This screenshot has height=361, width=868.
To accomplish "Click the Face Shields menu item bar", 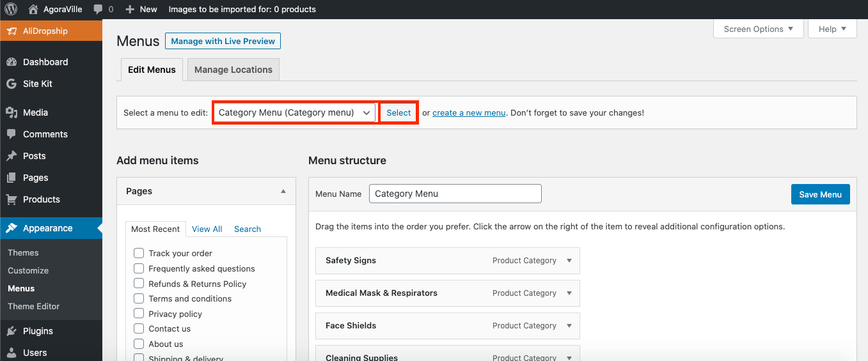I will tap(448, 326).
